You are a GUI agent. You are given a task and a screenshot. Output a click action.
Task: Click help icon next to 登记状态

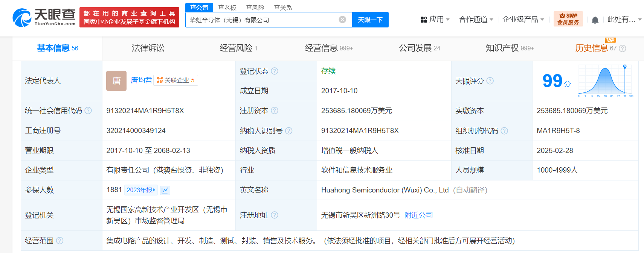[x=275, y=71]
